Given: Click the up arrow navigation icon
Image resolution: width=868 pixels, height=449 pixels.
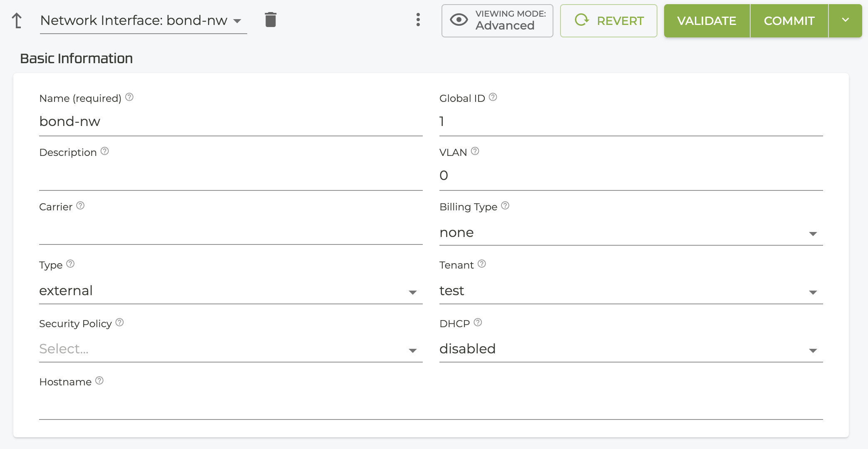Looking at the screenshot, I should pyautogui.click(x=17, y=20).
